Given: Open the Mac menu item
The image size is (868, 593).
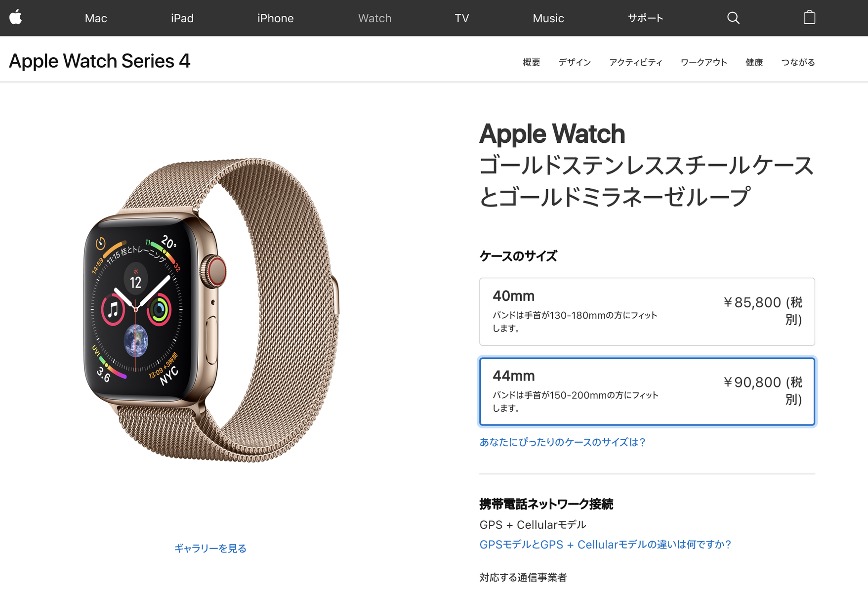Looking at the screenshot, I should coord(96,18).
